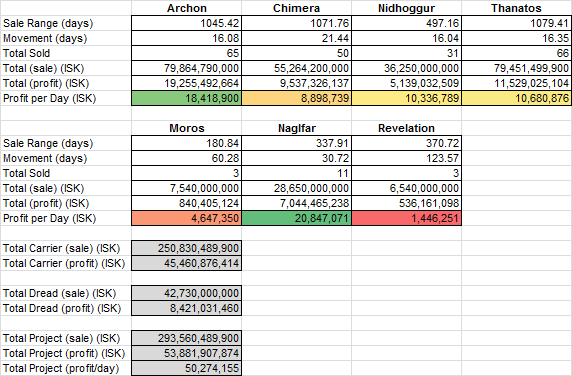Click Nidhoggur total profit 5,139,032,509

tap(406, 83)
